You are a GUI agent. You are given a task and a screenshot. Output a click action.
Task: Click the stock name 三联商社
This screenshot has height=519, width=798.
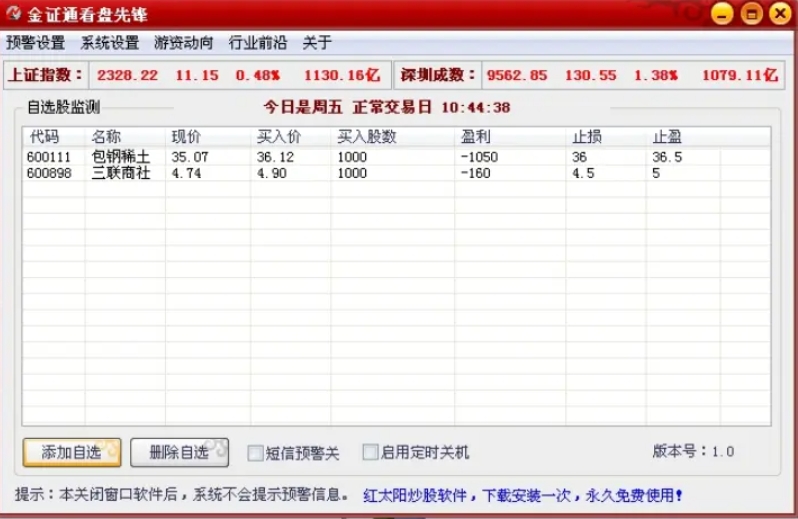121,173
